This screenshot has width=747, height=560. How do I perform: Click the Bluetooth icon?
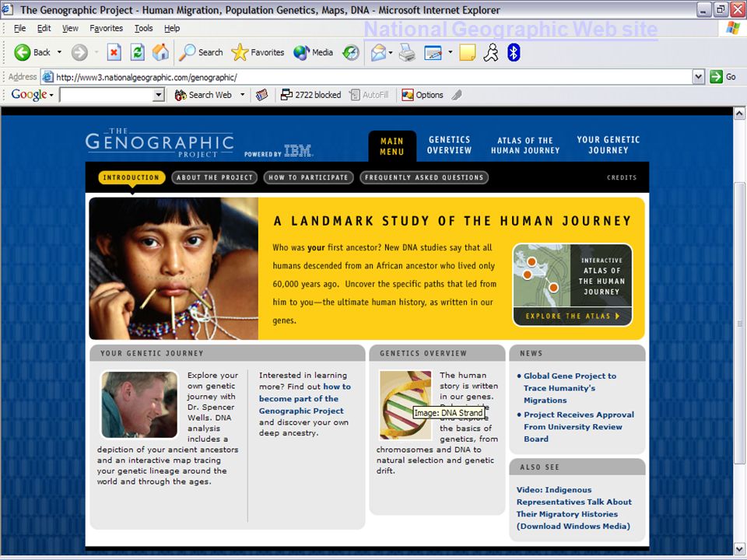(514, 52)
